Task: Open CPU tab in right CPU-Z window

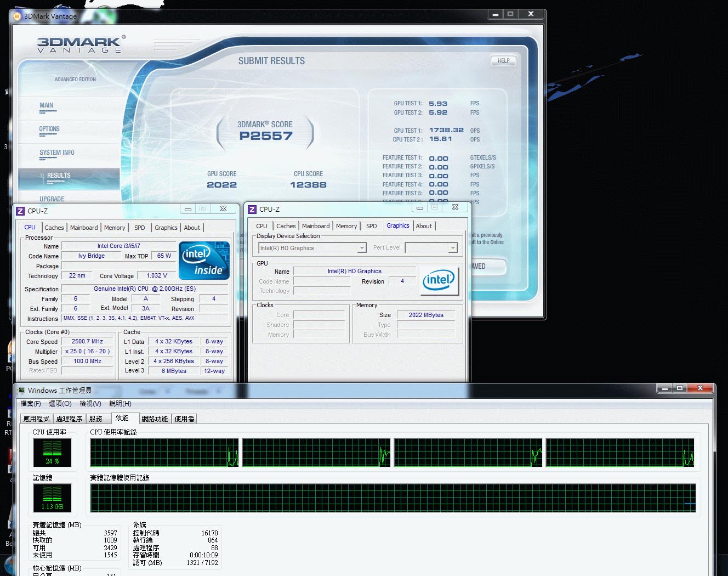Action: tap(262, 226)
